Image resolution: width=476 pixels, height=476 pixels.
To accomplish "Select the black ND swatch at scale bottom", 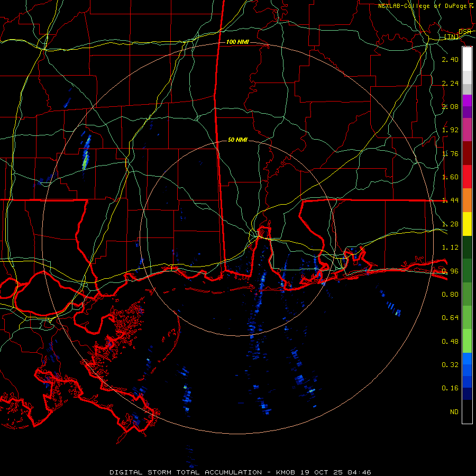I will tap(467, 411).
